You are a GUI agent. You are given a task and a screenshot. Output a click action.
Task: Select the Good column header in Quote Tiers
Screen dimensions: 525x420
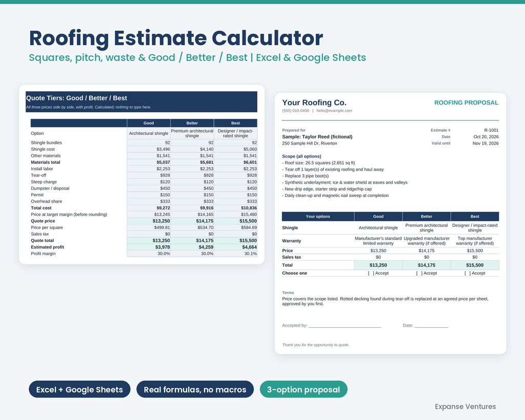pos(149,123)
